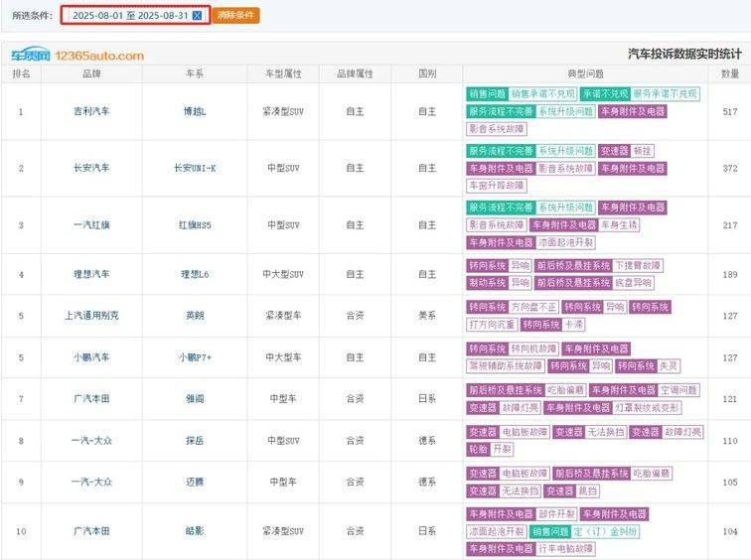This screenshot has height=560, width=751.
Task: Click the complaint count 217
Action: [730, 225]
